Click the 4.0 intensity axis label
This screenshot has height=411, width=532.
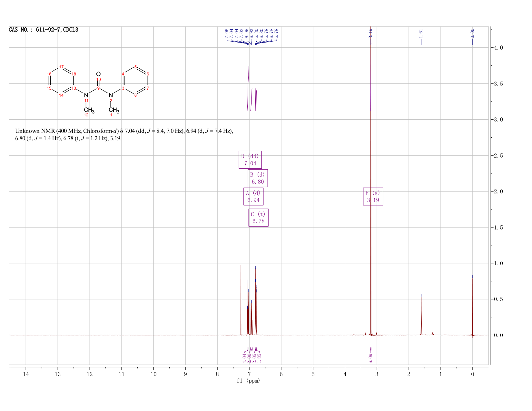pyautogui.click(x=498, y=48)
